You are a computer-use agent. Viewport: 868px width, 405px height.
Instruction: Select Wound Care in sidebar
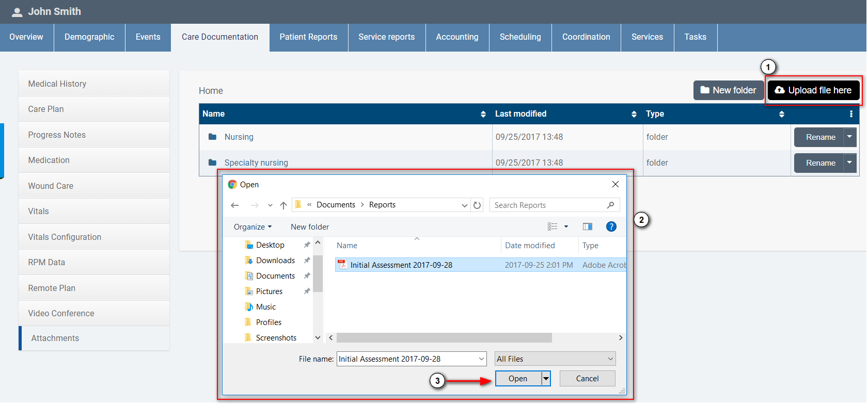pos(51,186)
